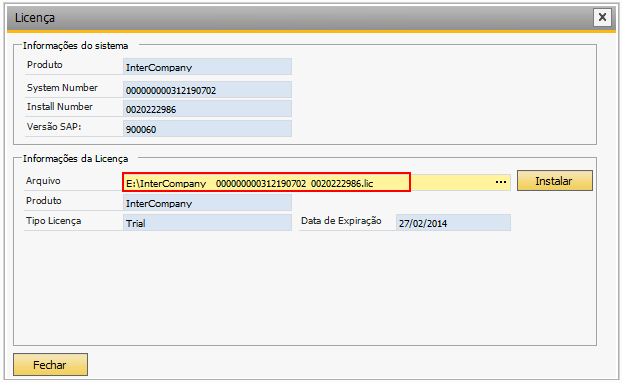Click the Tipo Licença field showing Trial
The image size is (622, 383).
pyautogui.click(x=207, y=222)
